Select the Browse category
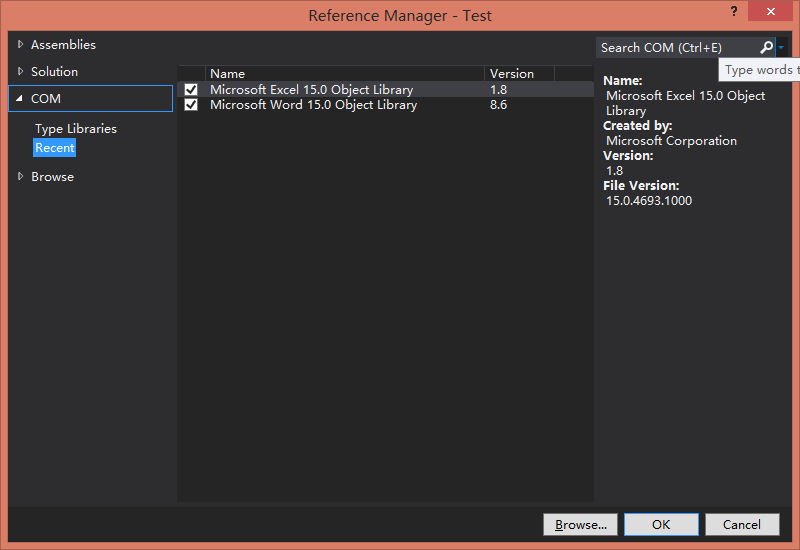The image size is (800, 550). click(x=53, y=177)
